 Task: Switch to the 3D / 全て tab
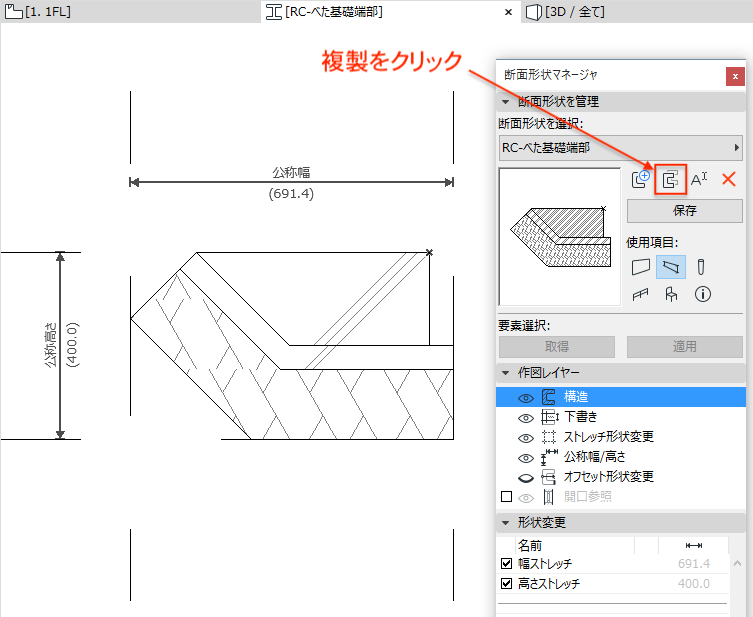tap(565, 12)
